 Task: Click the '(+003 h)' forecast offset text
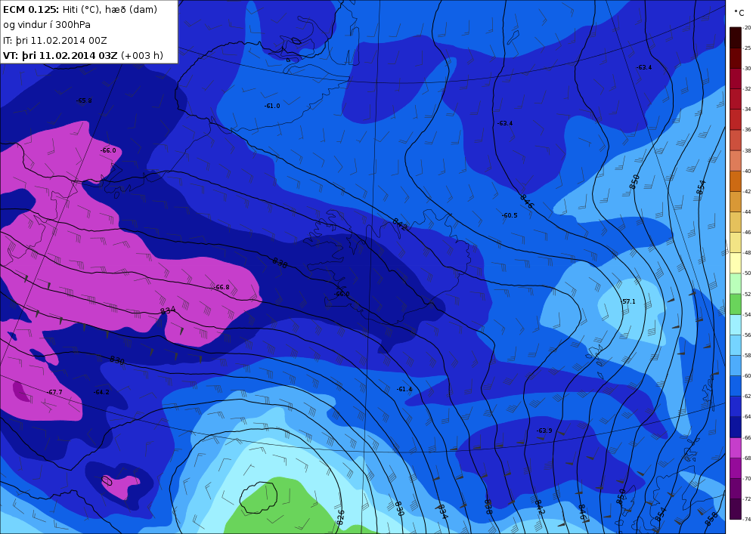click(142, 55)
